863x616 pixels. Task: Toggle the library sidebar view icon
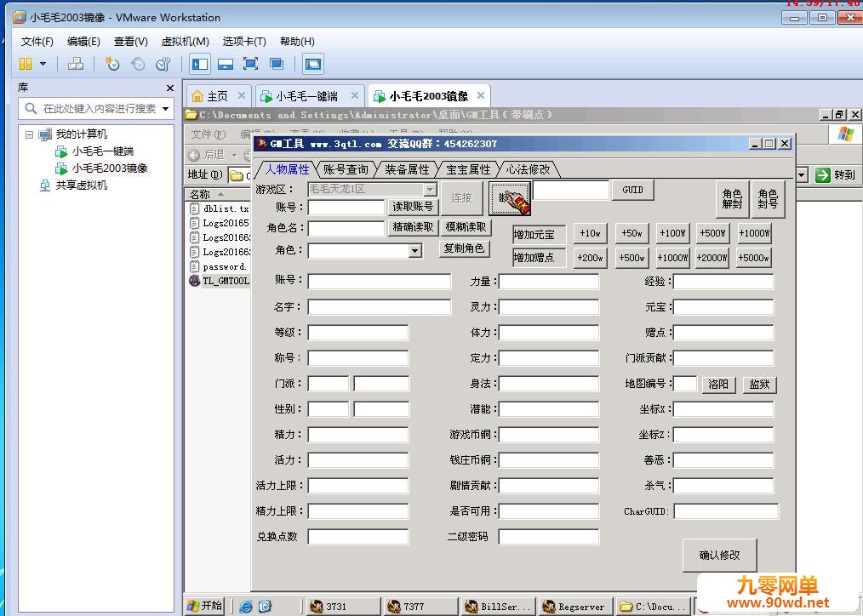pyautogui.click(x=200, y=64)
